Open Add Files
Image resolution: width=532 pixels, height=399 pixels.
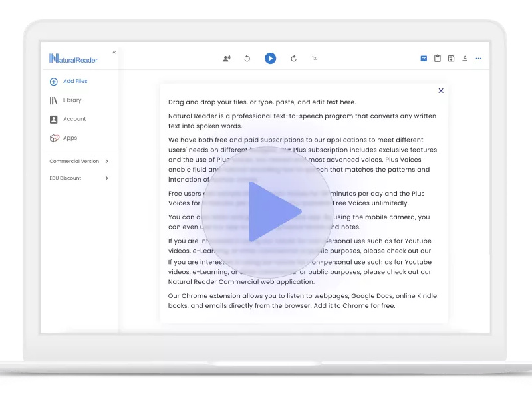click(x=75, y=81)
